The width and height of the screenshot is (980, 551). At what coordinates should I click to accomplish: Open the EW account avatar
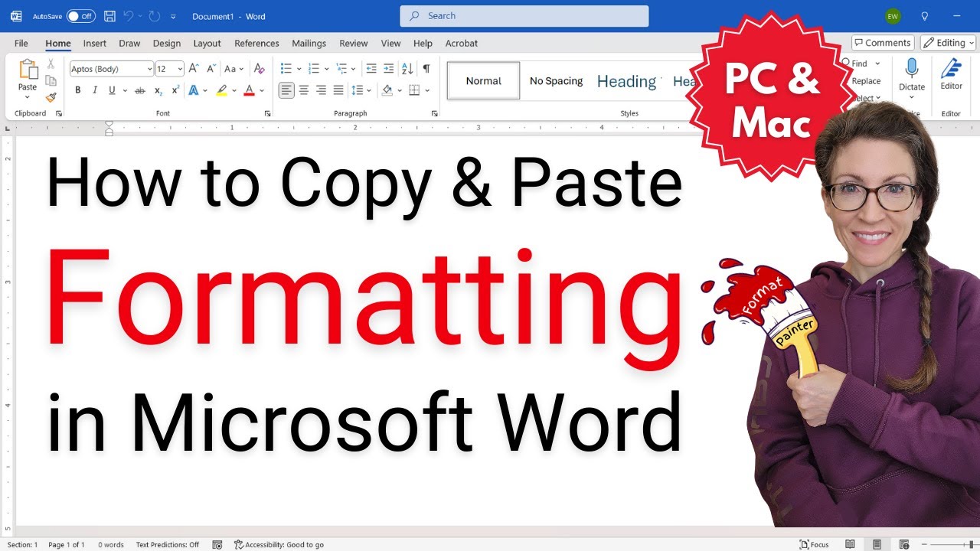[893, 16]
